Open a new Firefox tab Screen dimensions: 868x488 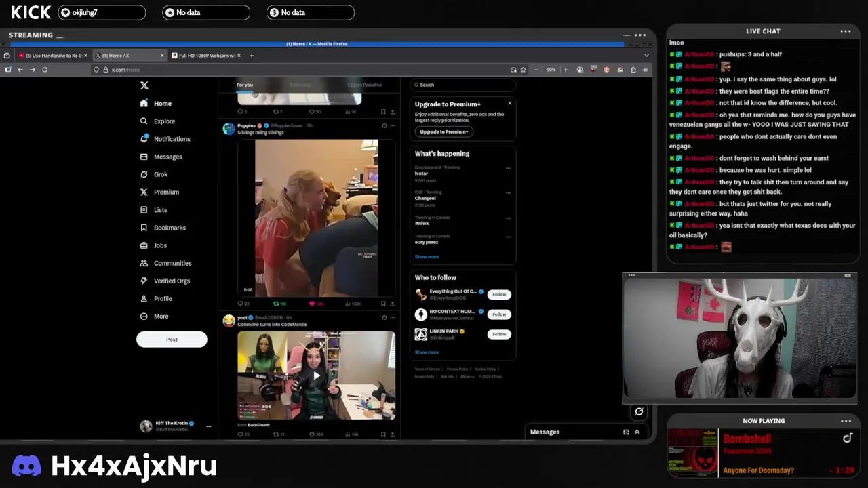point(252,56)
